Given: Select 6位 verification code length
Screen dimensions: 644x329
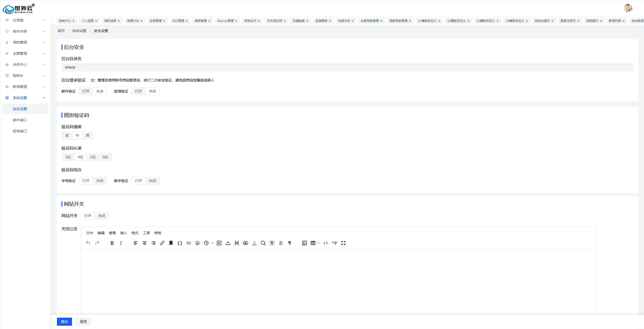Looking at the screenshot, I should click(105, 157).
